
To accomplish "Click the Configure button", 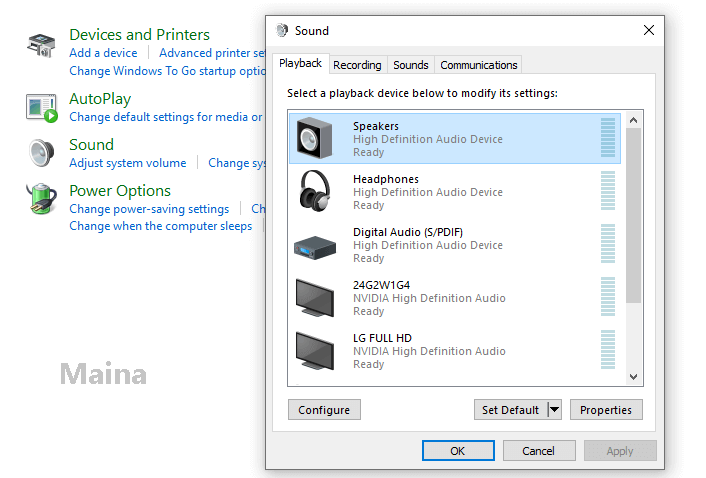I will [x=324, y=410].
